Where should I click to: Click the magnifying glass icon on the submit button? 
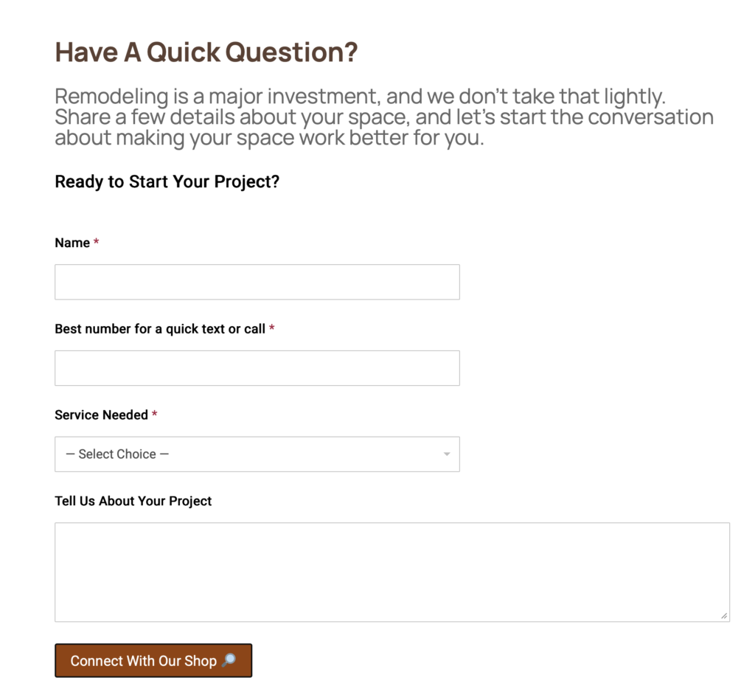pos(229,660)
